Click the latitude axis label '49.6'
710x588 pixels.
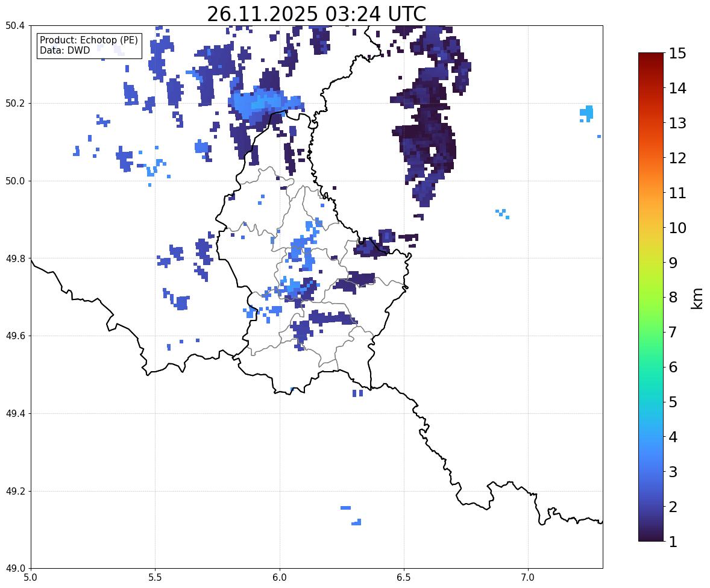pos(15,336)
